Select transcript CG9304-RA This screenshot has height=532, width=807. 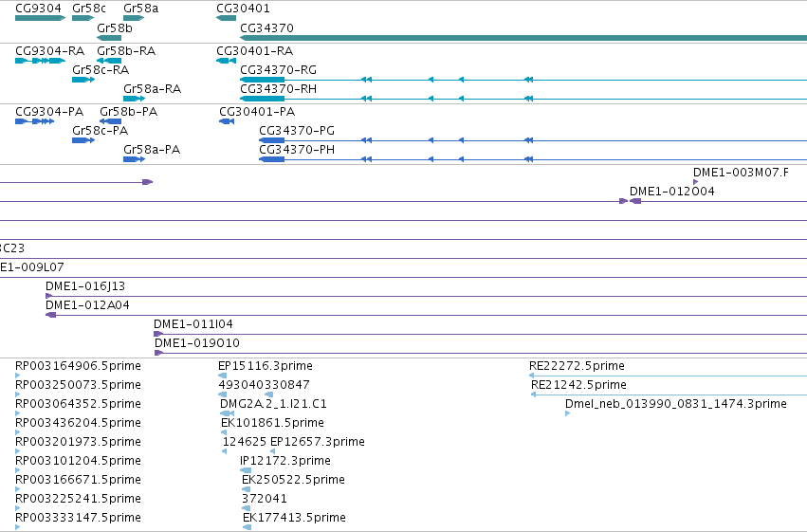pyautogui.click(x=40, y=61)
